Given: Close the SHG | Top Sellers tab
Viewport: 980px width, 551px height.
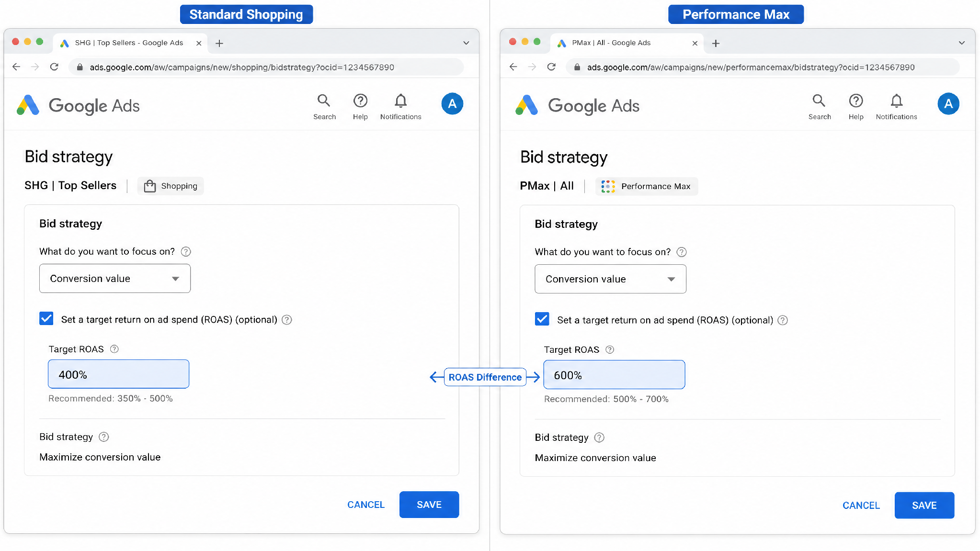Looking at the screenshot, I should click(199, 43).
